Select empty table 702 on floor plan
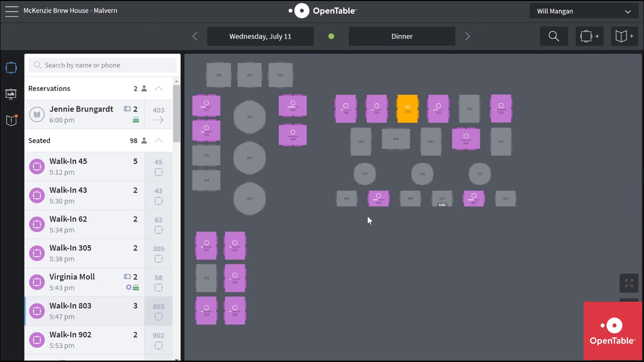This screenshot has height=362, width=644. pyautogui.click(x=469, y=109)
